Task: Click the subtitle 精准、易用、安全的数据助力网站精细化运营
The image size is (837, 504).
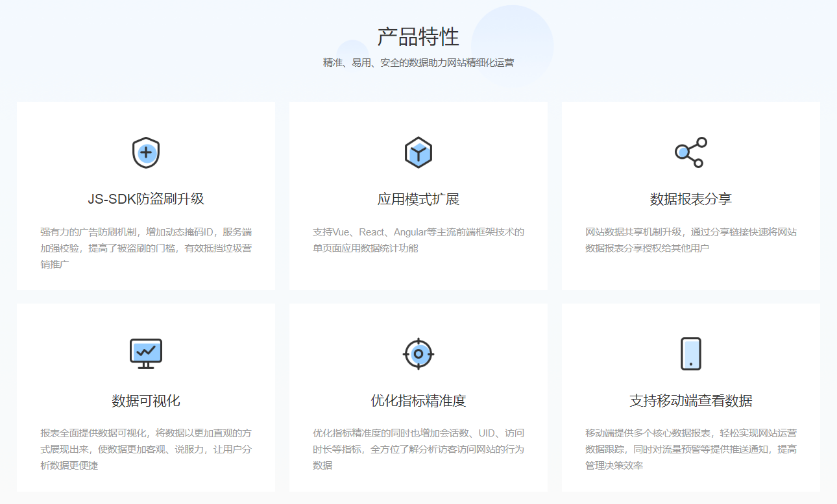Action: 418,63
